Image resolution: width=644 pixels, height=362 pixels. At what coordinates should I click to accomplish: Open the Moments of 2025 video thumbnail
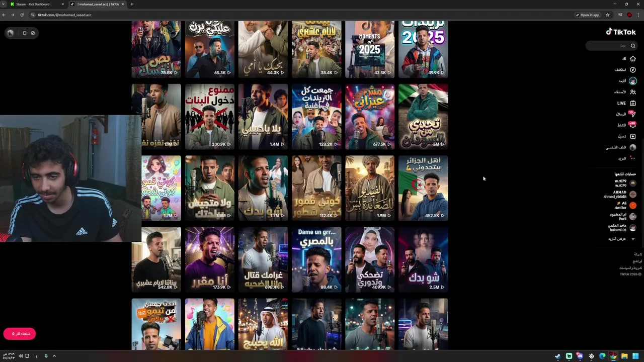coord(370,49)
